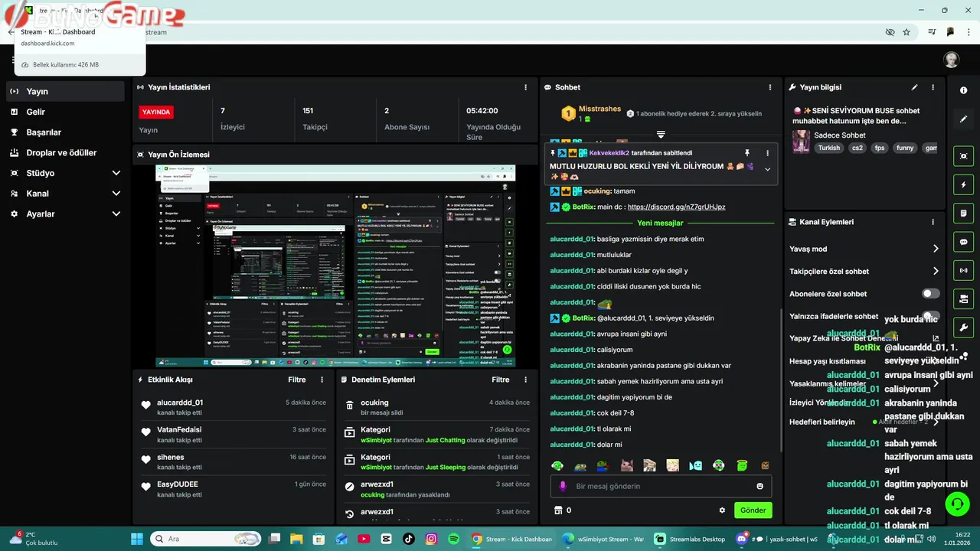Image resolution: width=980 pixels, height=551 pixels.
Task: Click the microphone icon in chat input
Action: click(x=562, y=486)
